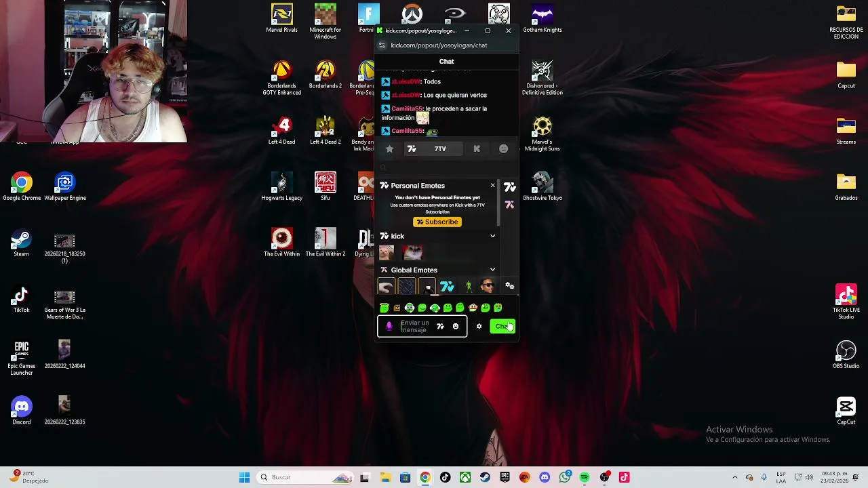Click the taskbar Buscar search box

coord(307,477)
